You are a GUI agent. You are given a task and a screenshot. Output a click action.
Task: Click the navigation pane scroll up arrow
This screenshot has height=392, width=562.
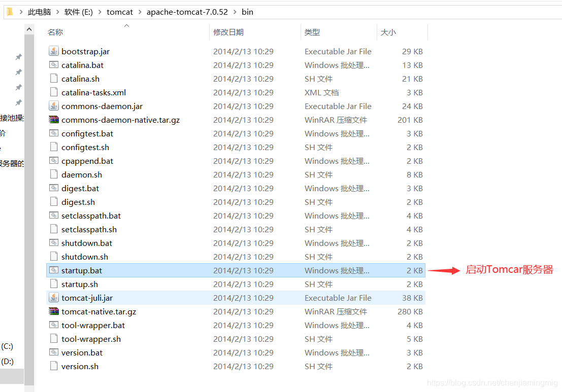[29, 29]
